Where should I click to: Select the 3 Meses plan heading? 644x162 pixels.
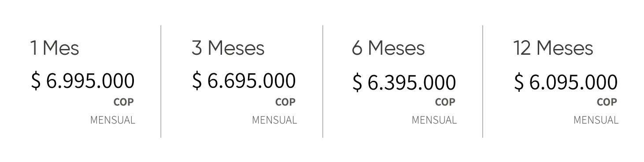pos(228,48)
